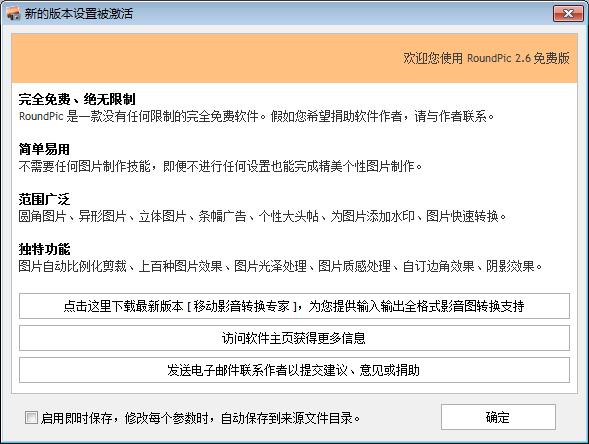Click 发送电子邮件联系作者 button
Viewport: 589px width, 444px height.
[x=294, y=370]
